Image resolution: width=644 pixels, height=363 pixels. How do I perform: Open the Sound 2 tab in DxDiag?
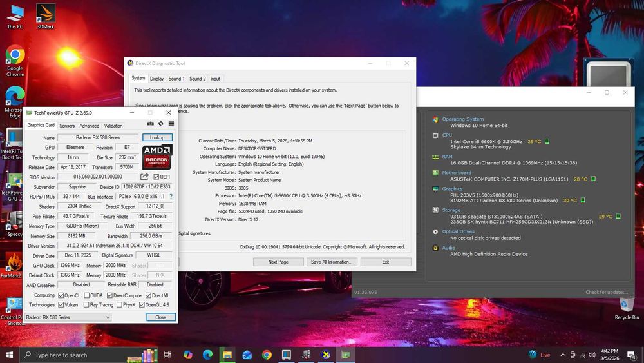[x=197, y=79]
